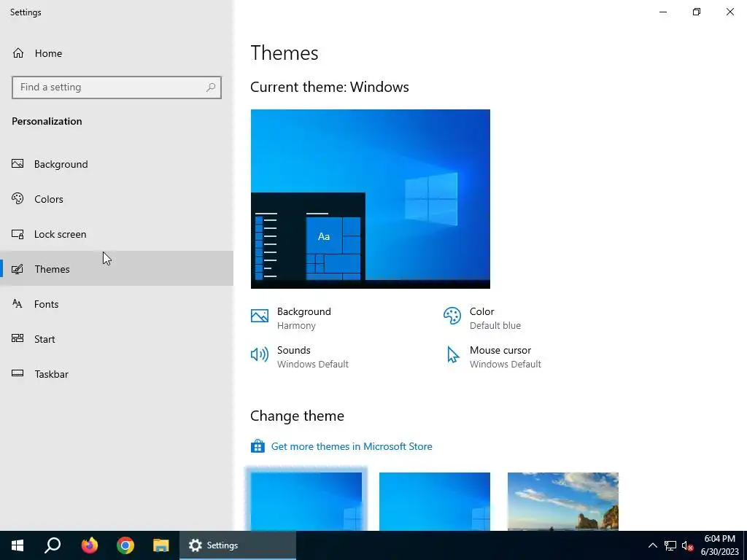This screenshot has width=747, height=560.
Task: Click the Mouse cursor pointer icon
Action: (x=453, y=355)
